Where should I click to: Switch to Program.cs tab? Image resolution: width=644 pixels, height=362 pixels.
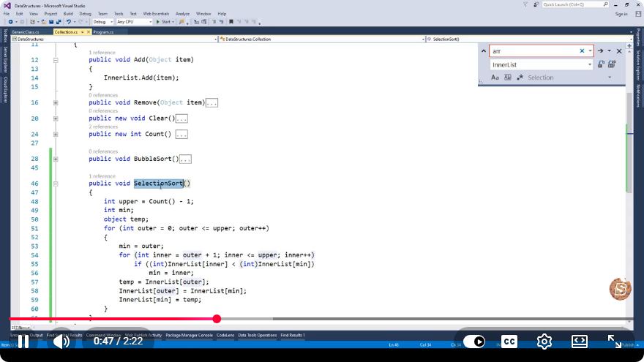coord(103,32)
